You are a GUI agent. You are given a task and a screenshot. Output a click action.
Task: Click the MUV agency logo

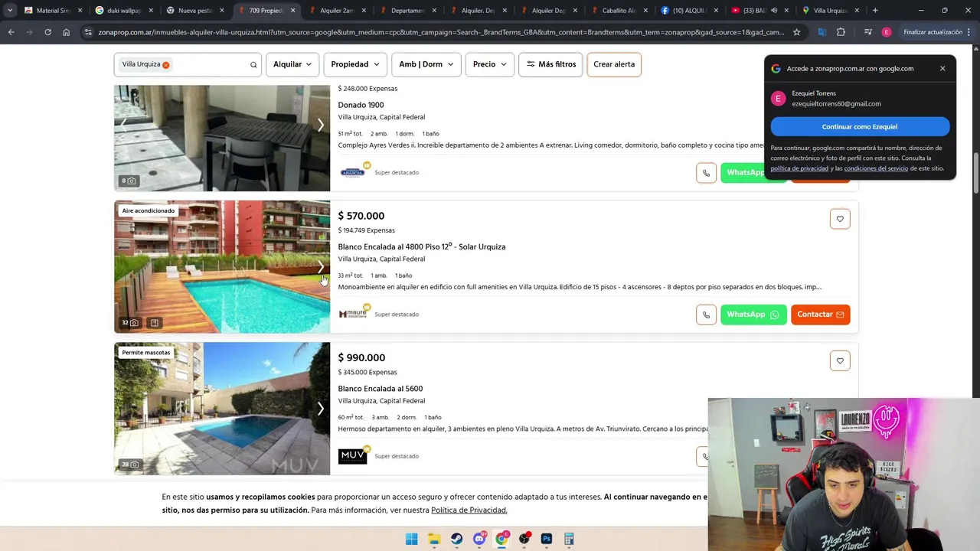point(352,455)
